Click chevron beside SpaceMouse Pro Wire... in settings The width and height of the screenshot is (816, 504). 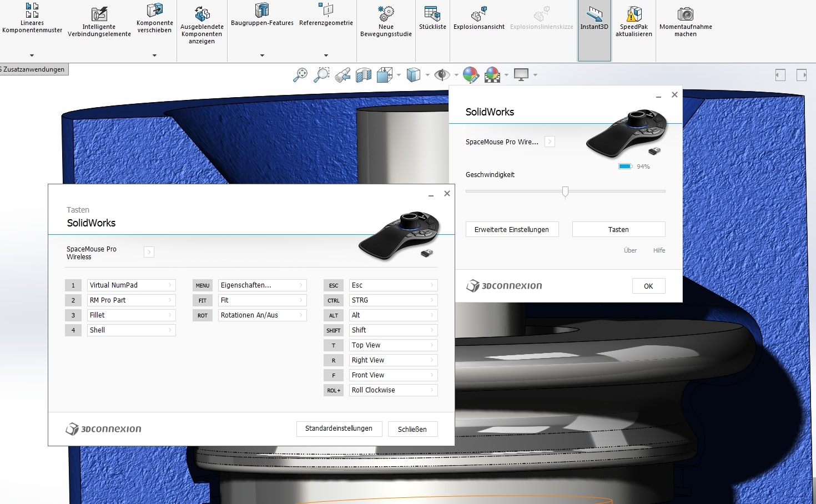point(550,142)
